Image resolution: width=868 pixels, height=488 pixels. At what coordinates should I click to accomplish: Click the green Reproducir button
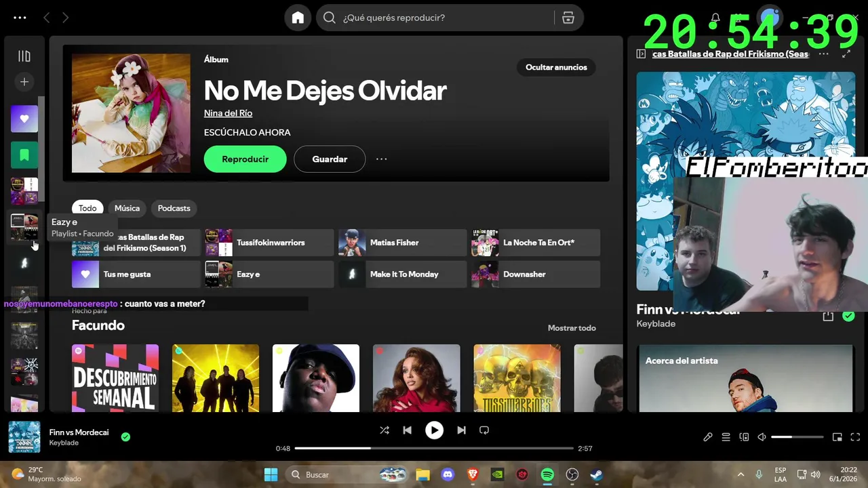245,159
